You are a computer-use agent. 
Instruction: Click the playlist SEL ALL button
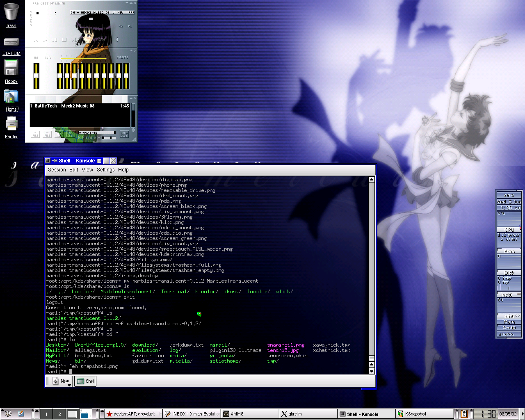click(x=59, y=134)
